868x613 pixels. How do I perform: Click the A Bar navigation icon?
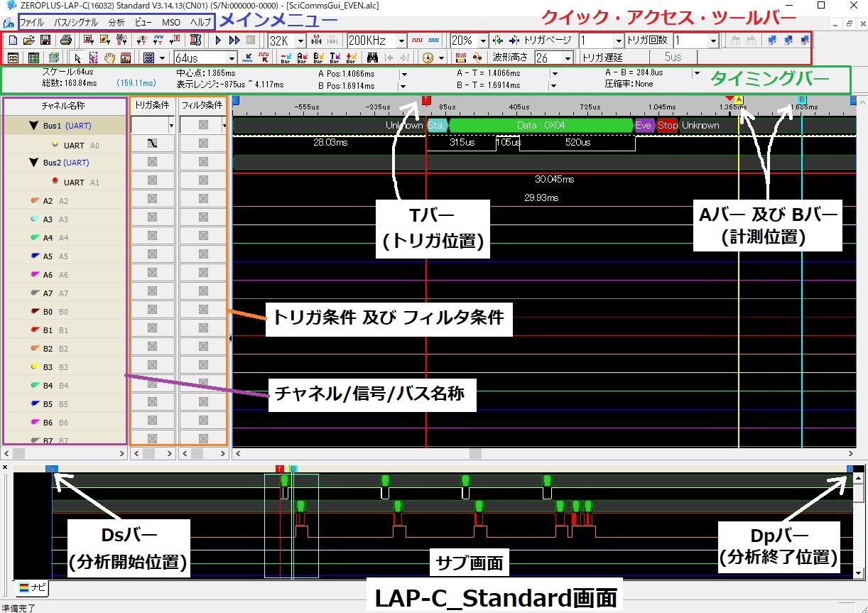[301, 58]
